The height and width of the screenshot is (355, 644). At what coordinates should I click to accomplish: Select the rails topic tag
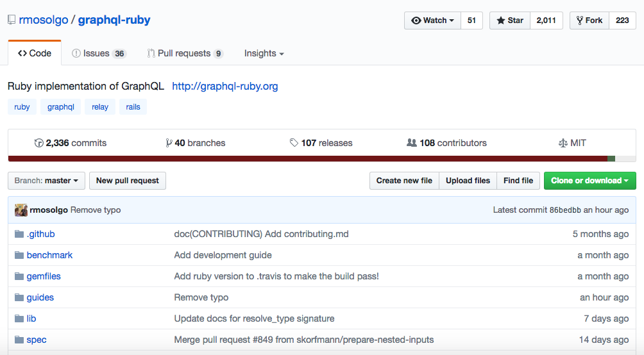click(x=133, y=107)
